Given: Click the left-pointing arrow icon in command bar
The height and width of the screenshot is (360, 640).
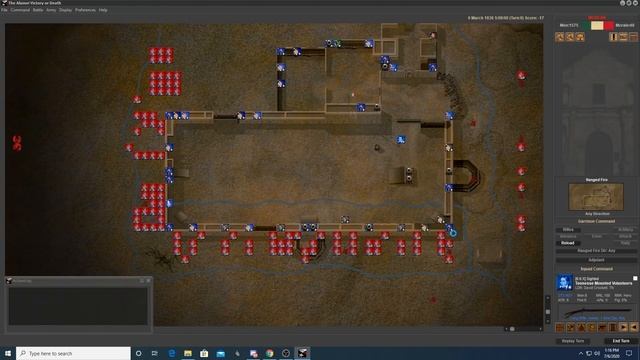Looking at the screenshot, I should click(633, 327).
